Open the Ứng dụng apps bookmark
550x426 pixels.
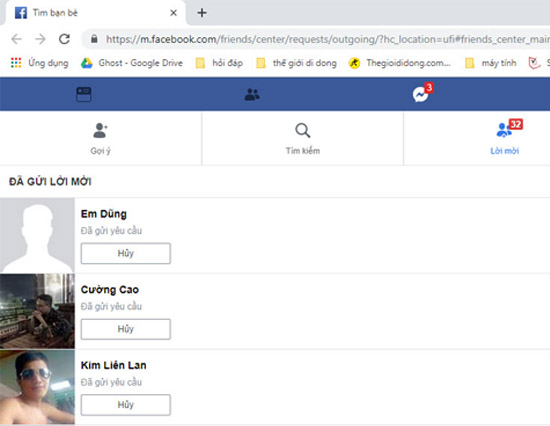click(x=40, y=63)
